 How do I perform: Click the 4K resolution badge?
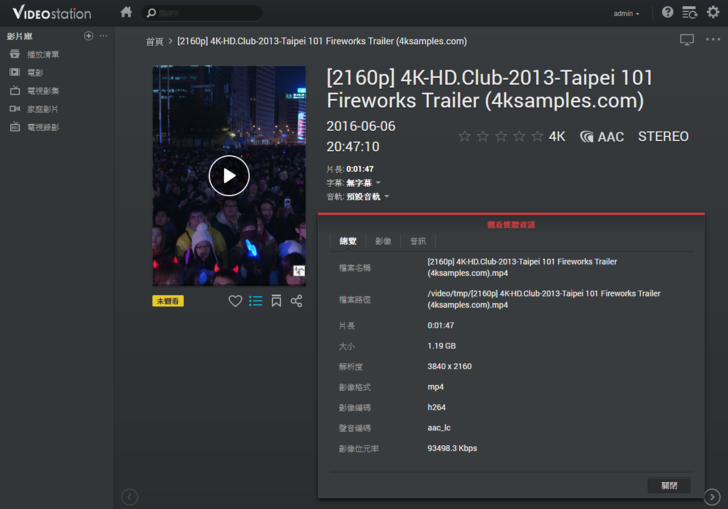557,137
